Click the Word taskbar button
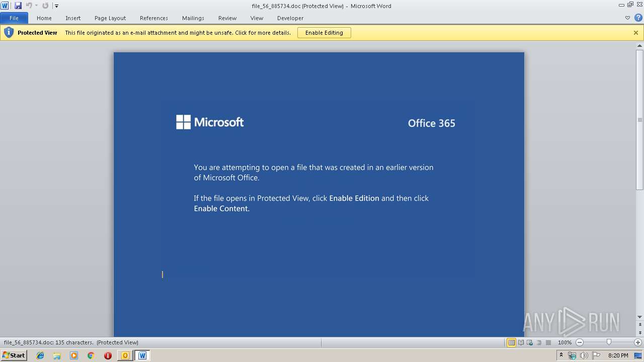 pos(142,355)
